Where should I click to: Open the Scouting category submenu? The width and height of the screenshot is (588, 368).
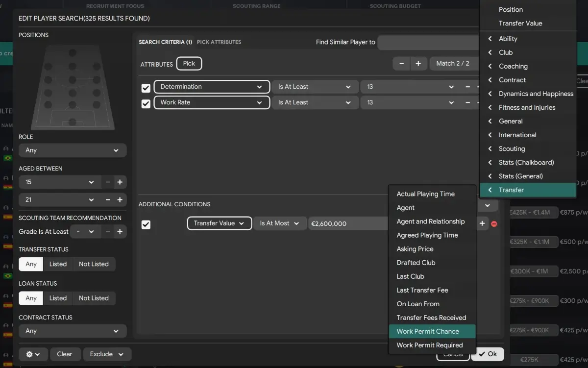(x=528, y=148)
